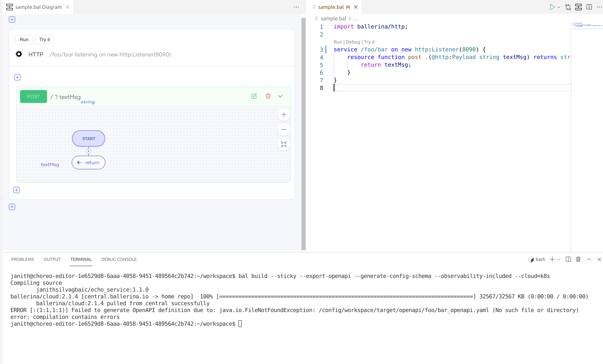The width and height of the screenshot is (603, 364).
Task: Collapse the POST resource with chevron
Action: (x=280, y=96)
